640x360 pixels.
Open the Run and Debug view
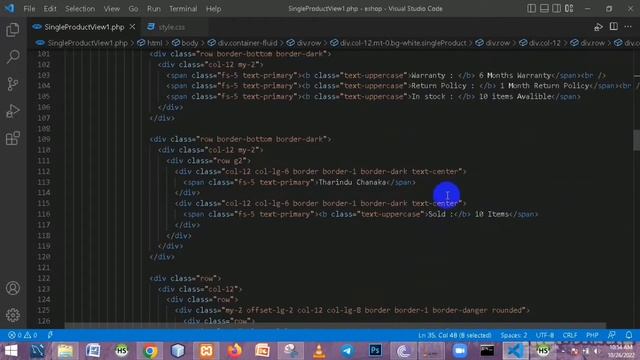pyautogui.click(x=13, y=111)
